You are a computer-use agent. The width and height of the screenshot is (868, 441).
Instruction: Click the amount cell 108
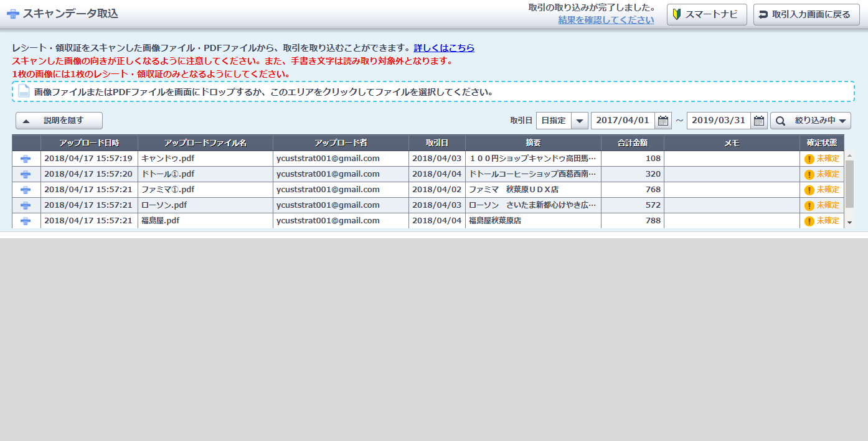pos(633,159)
